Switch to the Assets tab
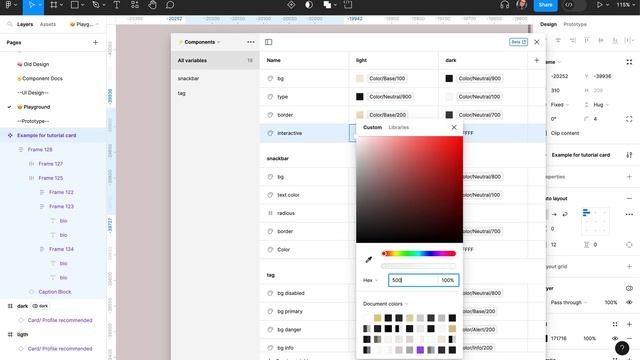The width and height of the screenshot is (640, 360). (48, 24)
